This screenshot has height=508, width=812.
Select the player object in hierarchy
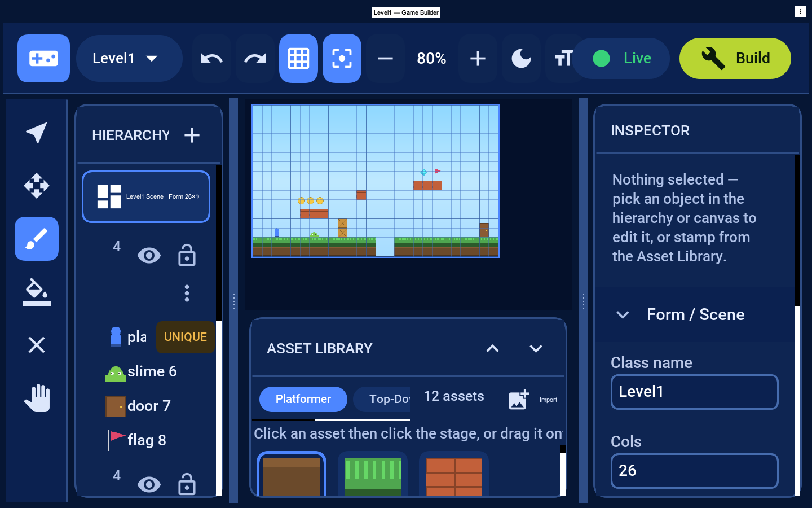pyautogui.click(x=128, y=337)
